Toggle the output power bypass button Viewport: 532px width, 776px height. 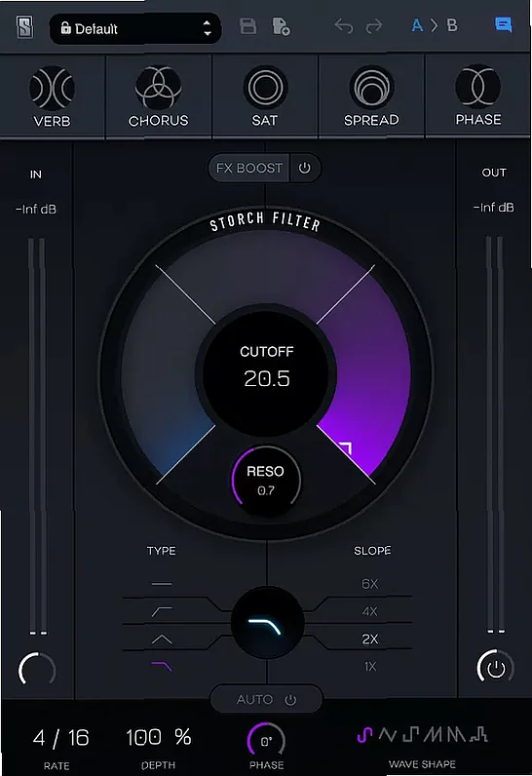[495, 668]
